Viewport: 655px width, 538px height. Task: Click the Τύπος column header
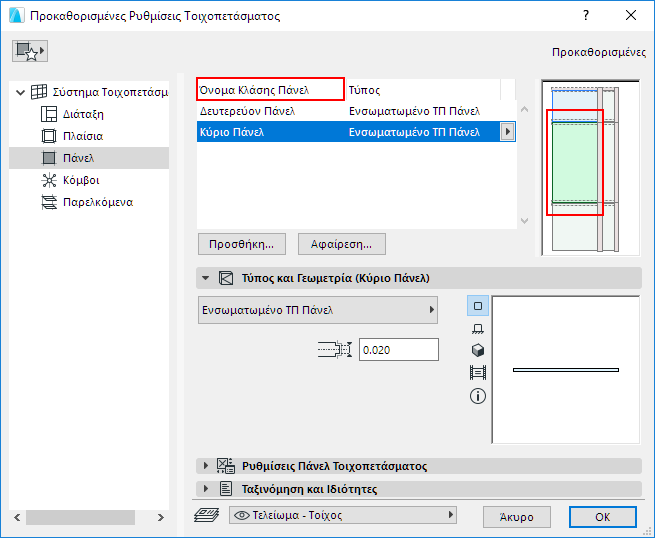coord(423,89)
